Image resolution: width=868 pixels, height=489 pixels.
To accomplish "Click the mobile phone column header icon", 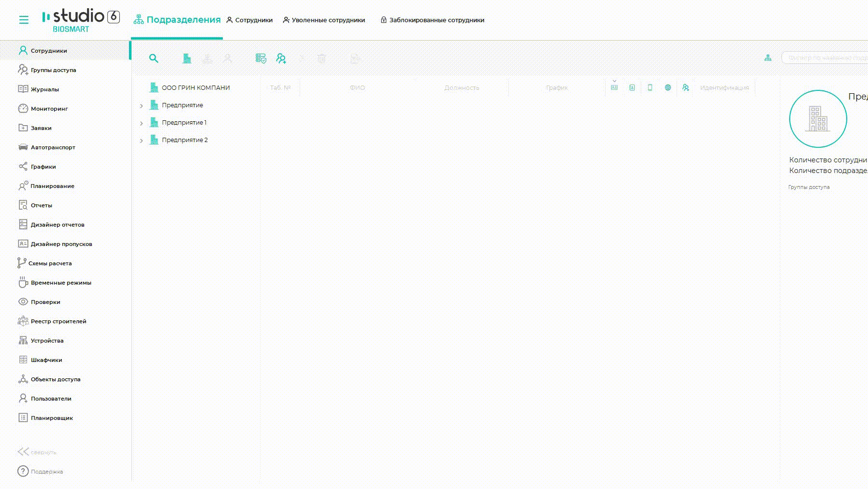I will (x=650, y=88).
